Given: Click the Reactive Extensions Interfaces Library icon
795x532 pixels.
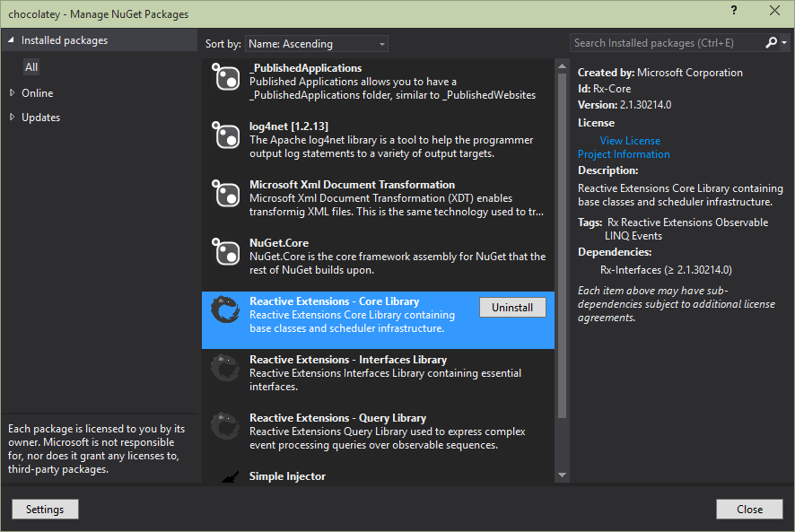Looking at the screenshot, I should (x=225, y=368).
